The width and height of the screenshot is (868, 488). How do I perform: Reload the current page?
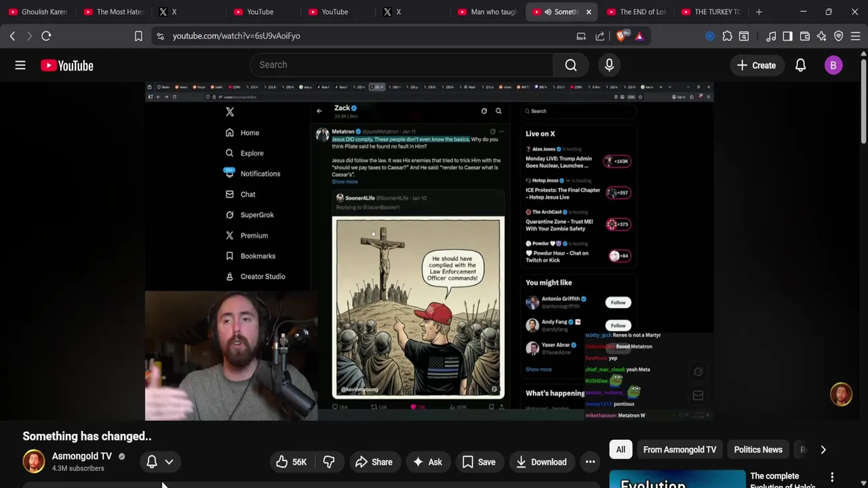[46, 36]
